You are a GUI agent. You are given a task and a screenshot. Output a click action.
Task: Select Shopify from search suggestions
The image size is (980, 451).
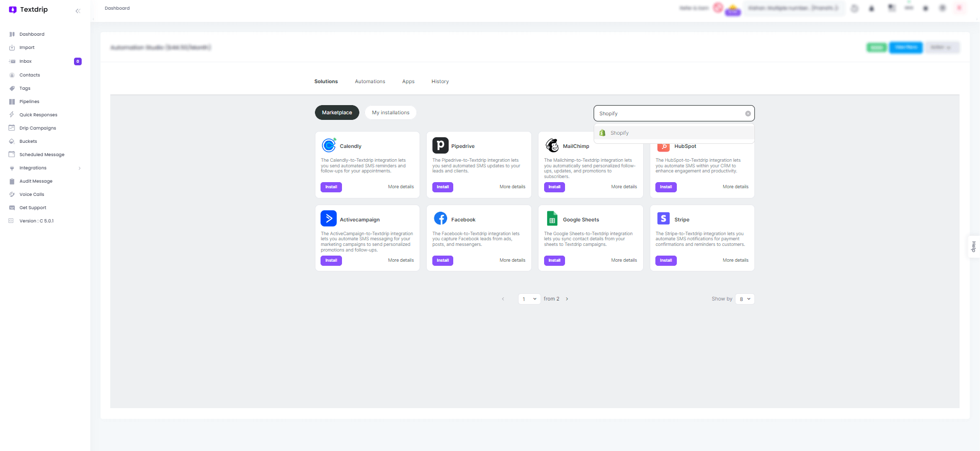(674, 133)
